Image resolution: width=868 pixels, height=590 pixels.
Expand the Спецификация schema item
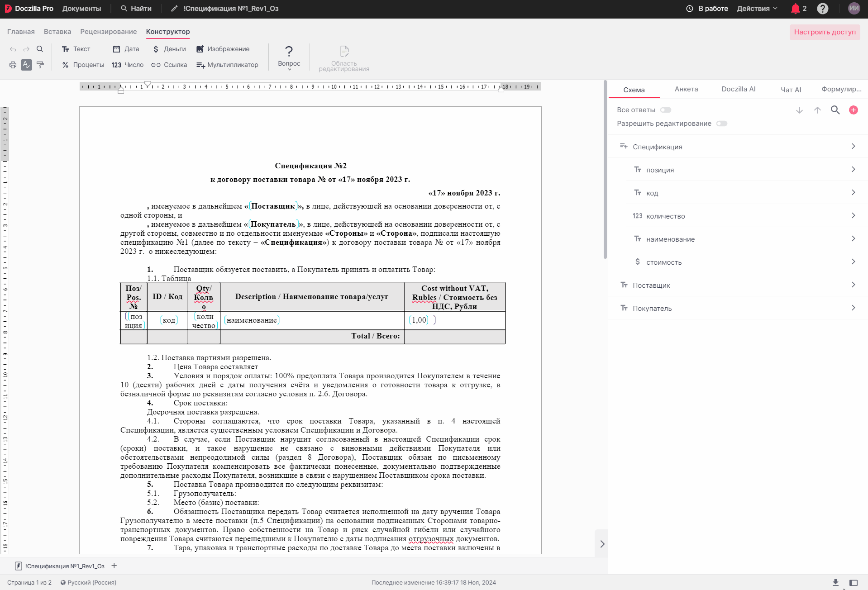pos(737,147)
